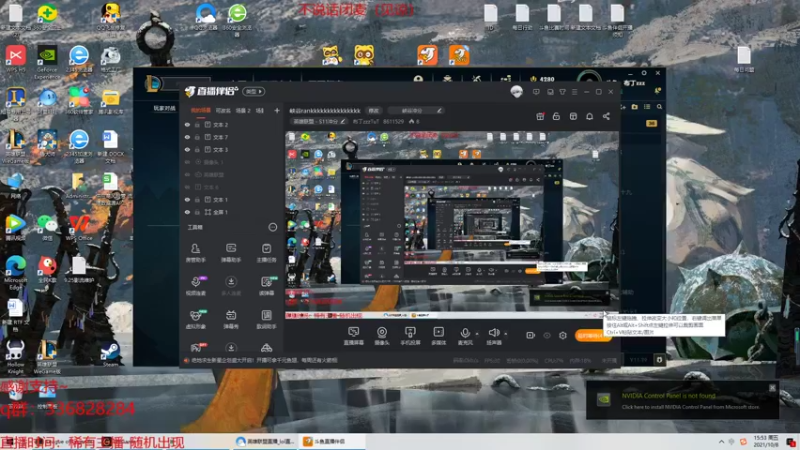
Task: Show the hidden 英雄联盟 game layer
Action: point(187,174)
